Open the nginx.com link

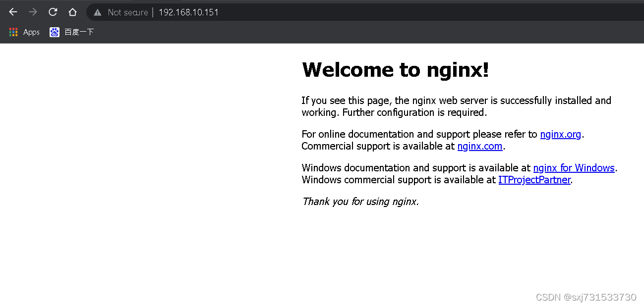(x=480, y=146)
